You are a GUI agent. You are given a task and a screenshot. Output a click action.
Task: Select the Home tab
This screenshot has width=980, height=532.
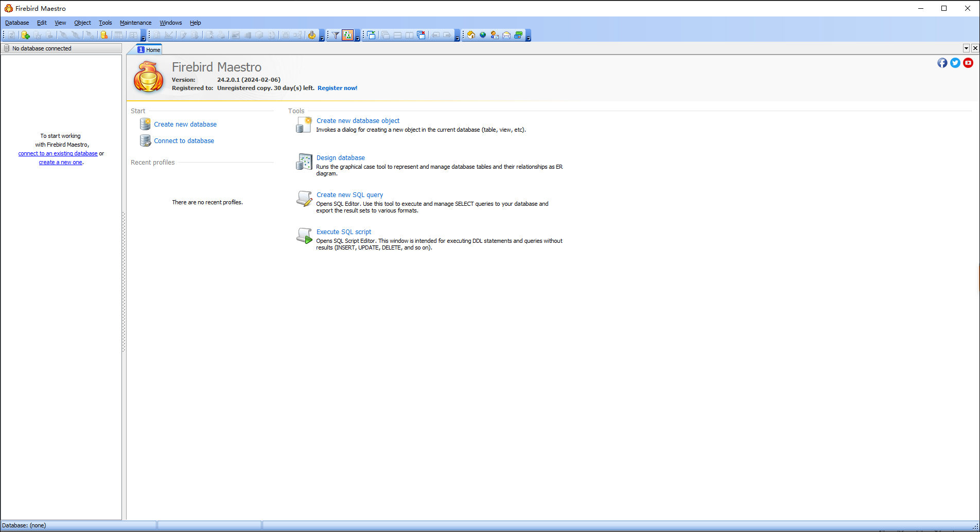click(149, 49)
